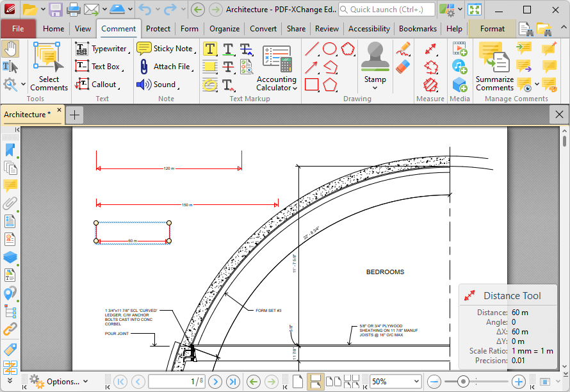Click the zoom slider handle

(464, 382)
